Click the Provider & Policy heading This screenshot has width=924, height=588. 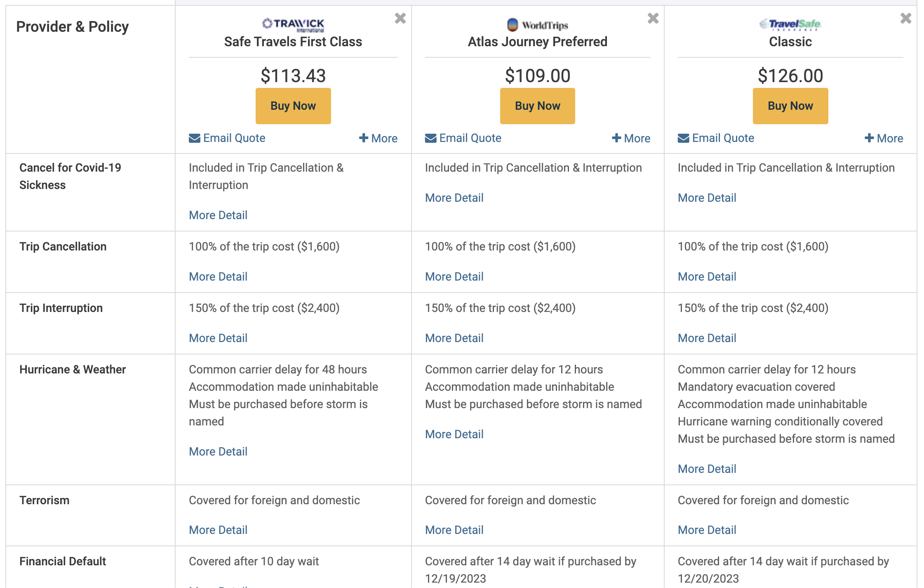pos(73,27)
